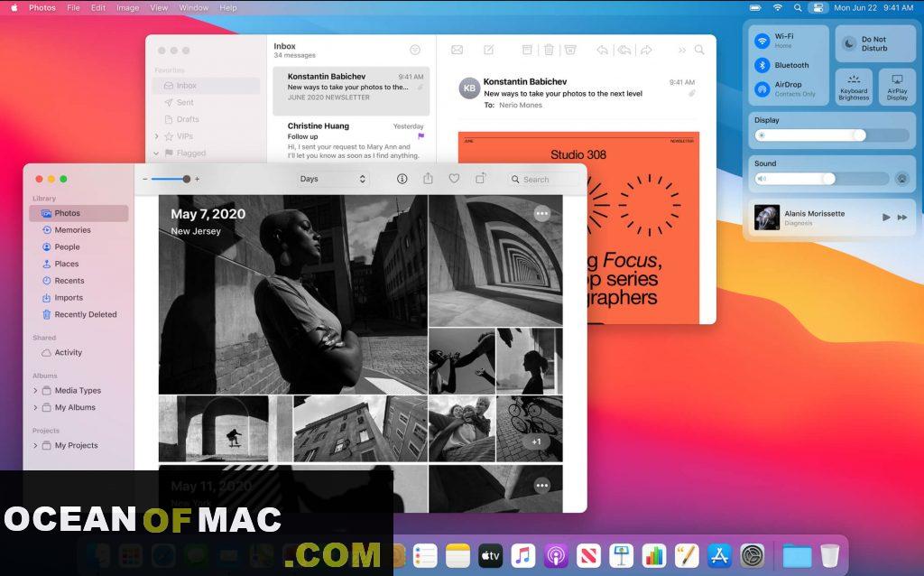Open the App Store from the Dock
This screenshot has height=576, width=924.
pos(719,555)
